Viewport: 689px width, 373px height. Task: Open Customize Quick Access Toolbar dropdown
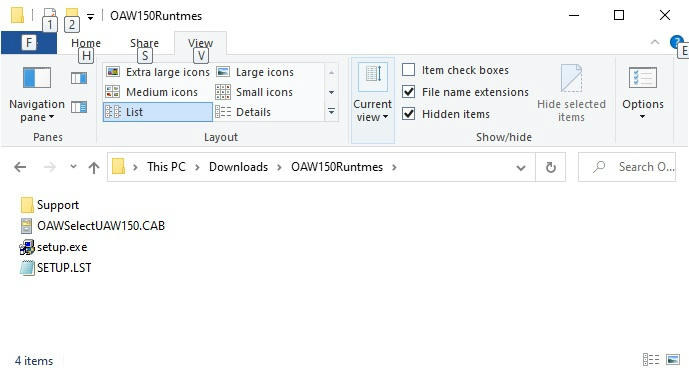tap(90, 17)
